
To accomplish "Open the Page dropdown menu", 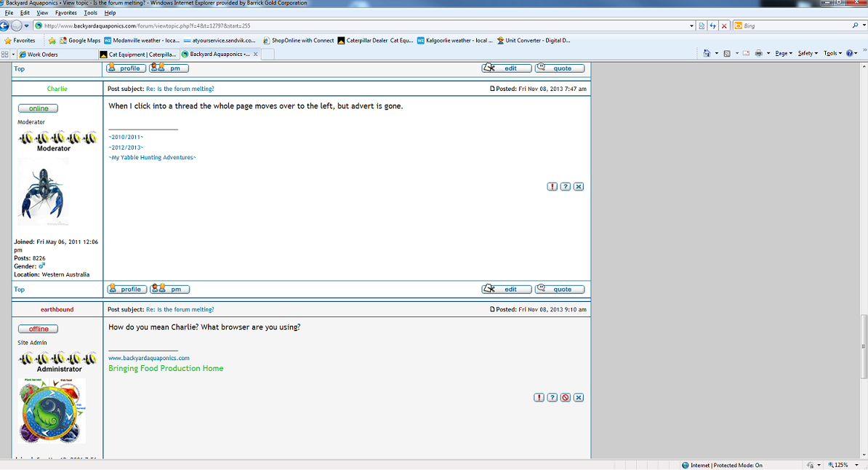I will (x=783, y=54).
